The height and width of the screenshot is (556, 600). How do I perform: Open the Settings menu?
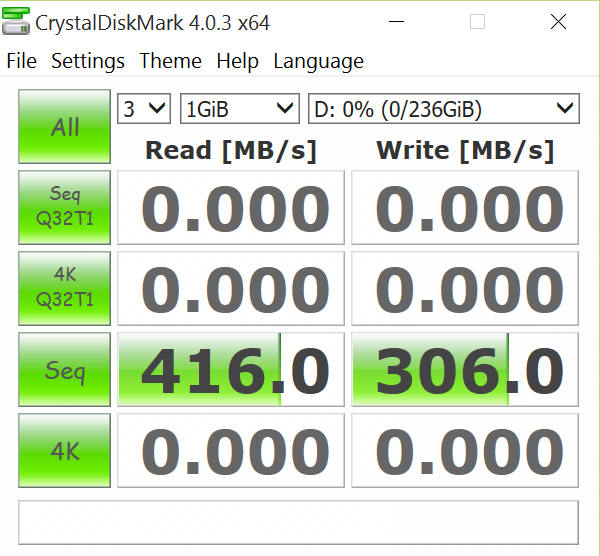click(88, 61)
